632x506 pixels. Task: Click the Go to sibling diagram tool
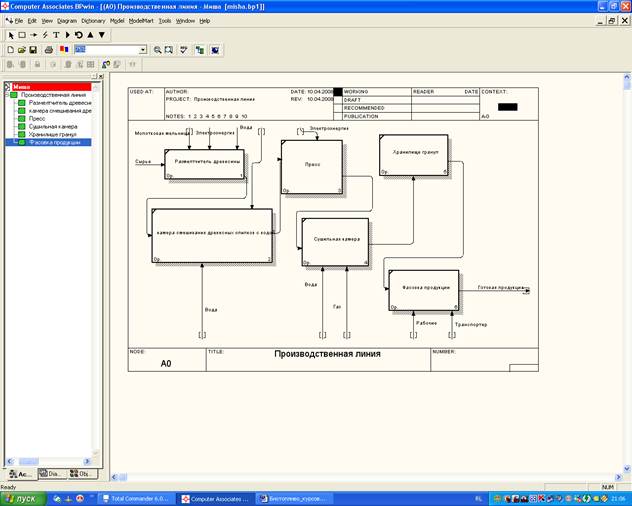tap(79, 35)
